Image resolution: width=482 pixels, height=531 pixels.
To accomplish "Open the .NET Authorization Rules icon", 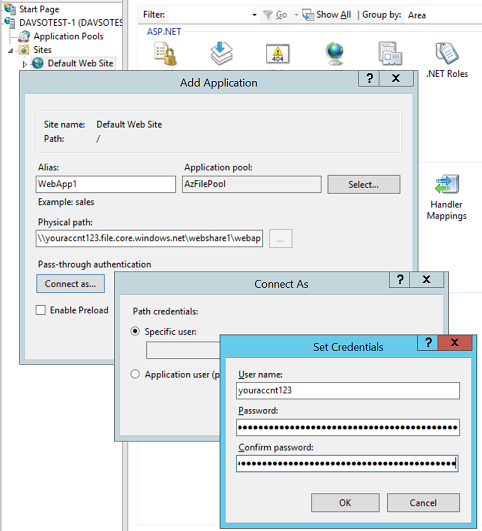I will tap(166, 54).
